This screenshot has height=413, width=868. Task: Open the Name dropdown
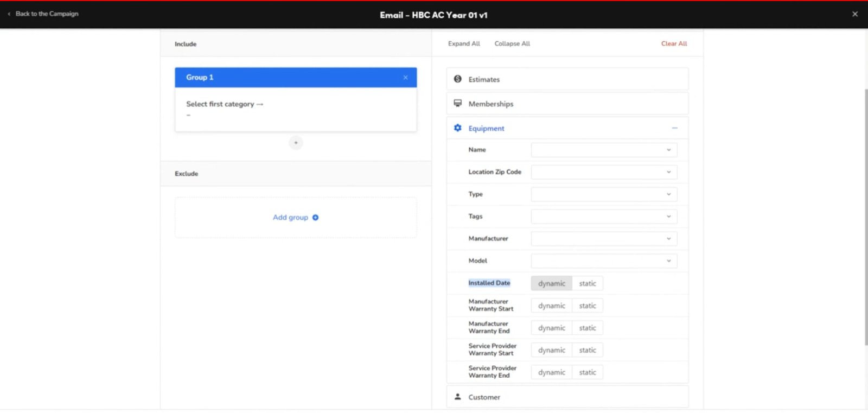point(604,150)
